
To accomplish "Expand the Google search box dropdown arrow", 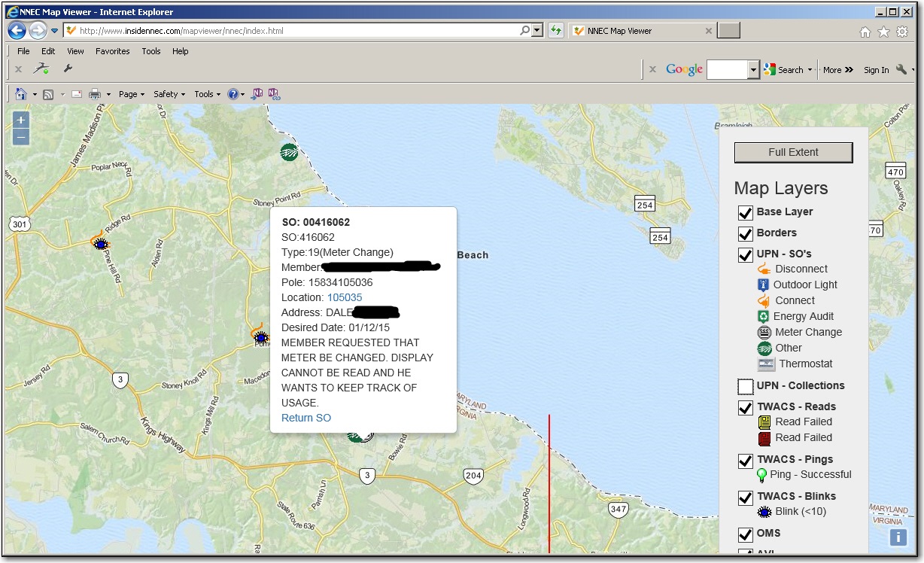I will pyautogui.click(x=753, y=70).
